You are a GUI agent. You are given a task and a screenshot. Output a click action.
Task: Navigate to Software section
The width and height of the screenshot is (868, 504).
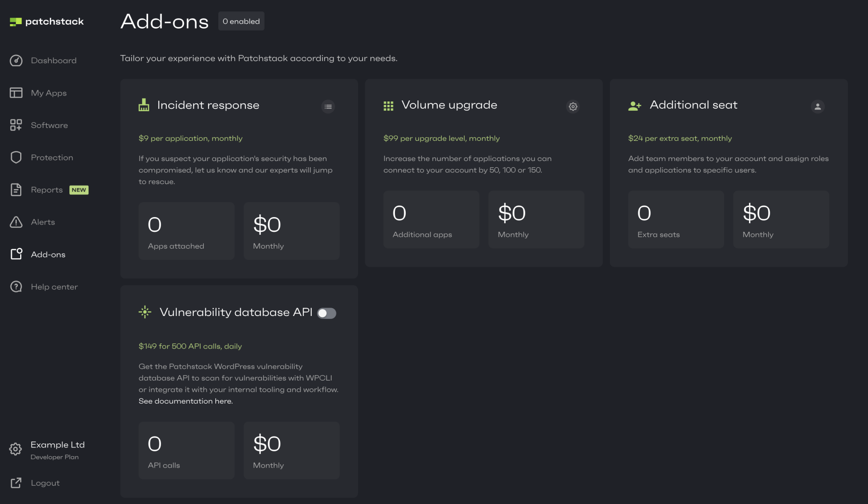tap(49, 125)
